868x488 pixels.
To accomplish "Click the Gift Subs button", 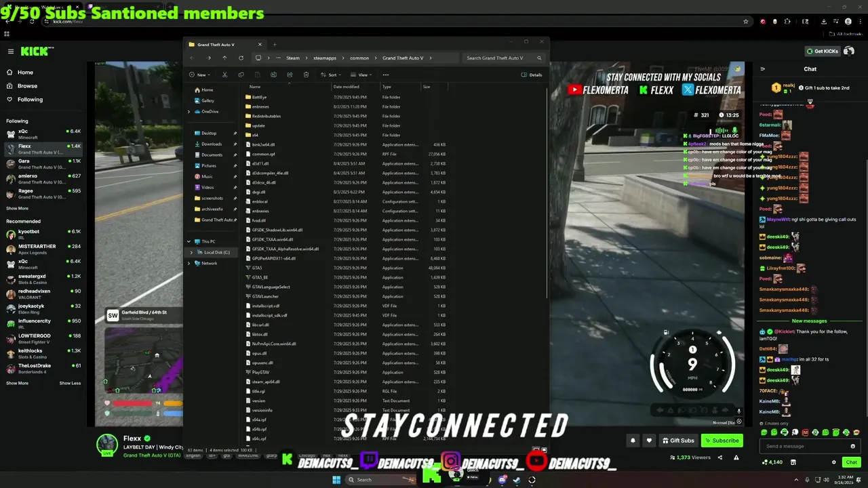I will pyautogui.click(x=678, y=441).
